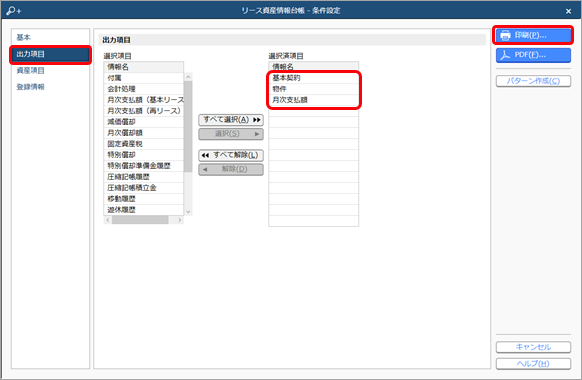582x380 pixels.
Task: Select 遊休履歴 in the list
Action: [144, 210]
